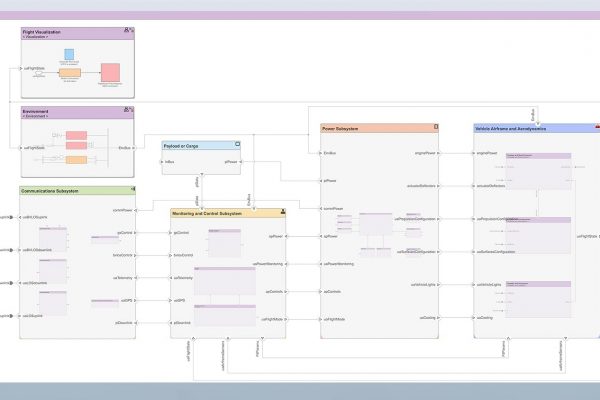The height and width of the screenshot is (400, 600).
Task: Select the blue block inside Flight Visualization
Action: [x=69, y=54]
